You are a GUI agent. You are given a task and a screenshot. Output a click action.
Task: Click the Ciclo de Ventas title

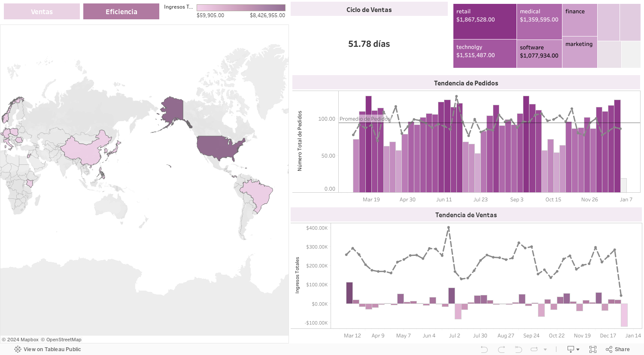369,10
